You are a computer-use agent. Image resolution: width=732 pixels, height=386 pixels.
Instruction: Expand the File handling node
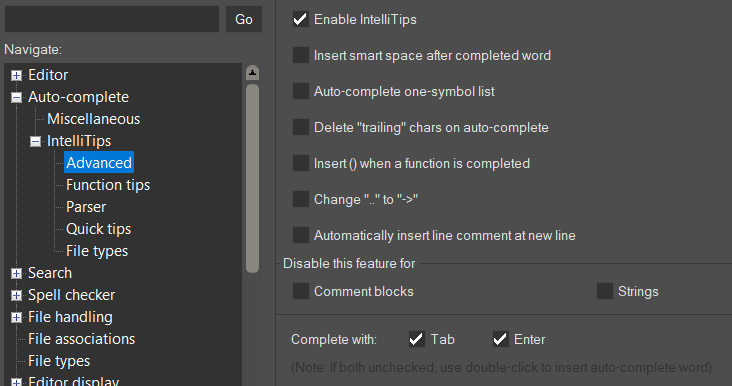(16, 317)
